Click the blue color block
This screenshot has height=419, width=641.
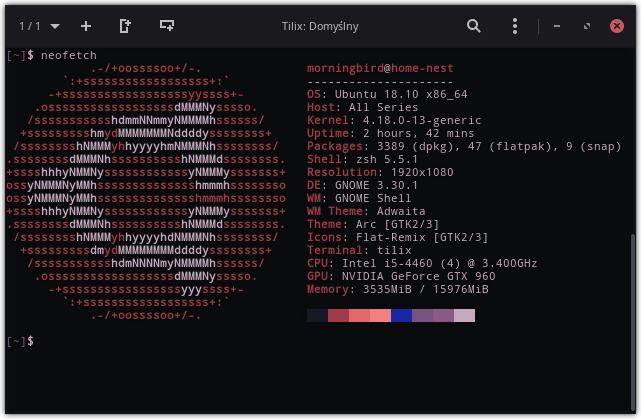coord(401,316)
